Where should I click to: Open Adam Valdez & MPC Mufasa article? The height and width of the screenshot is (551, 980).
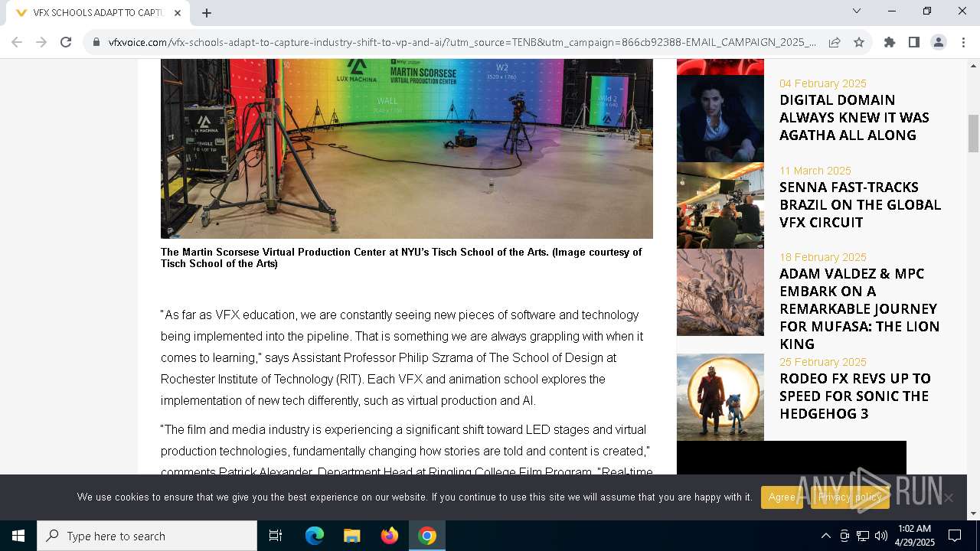point(859,309)
